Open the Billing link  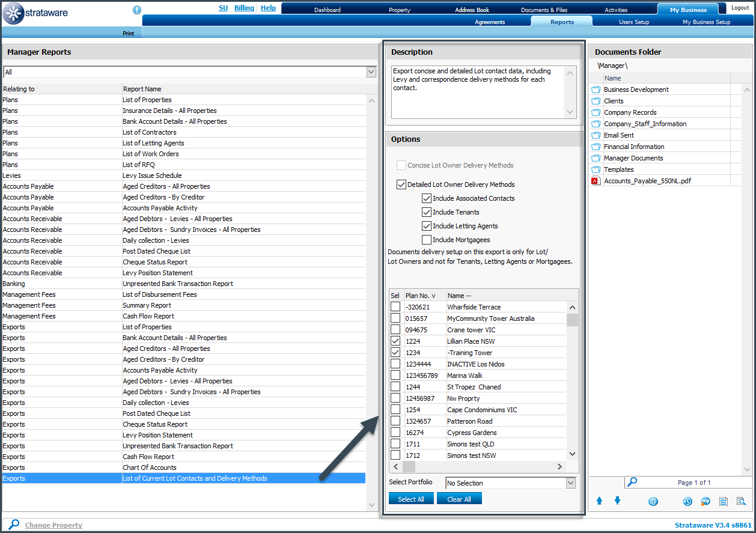pos(244,8)
